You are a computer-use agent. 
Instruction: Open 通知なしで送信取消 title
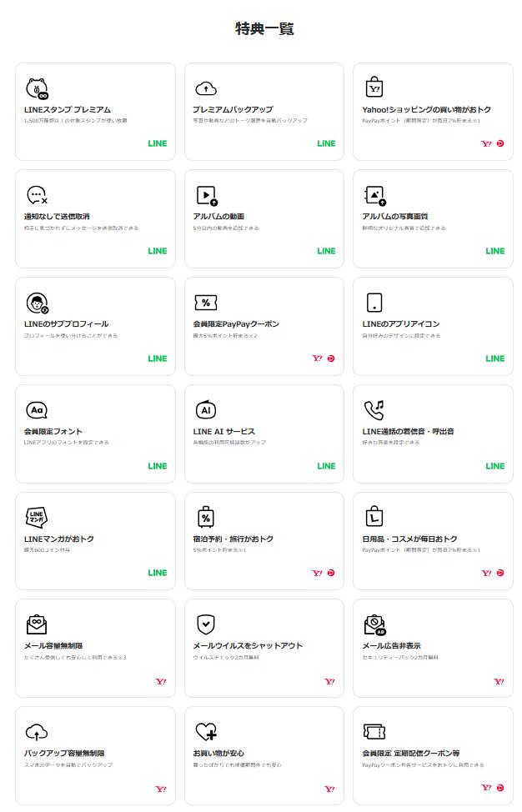click(57, 216)
